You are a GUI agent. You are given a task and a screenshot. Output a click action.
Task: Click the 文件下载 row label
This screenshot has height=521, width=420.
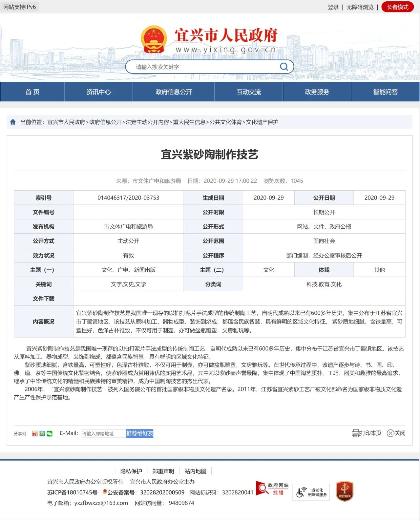point(44,299)
